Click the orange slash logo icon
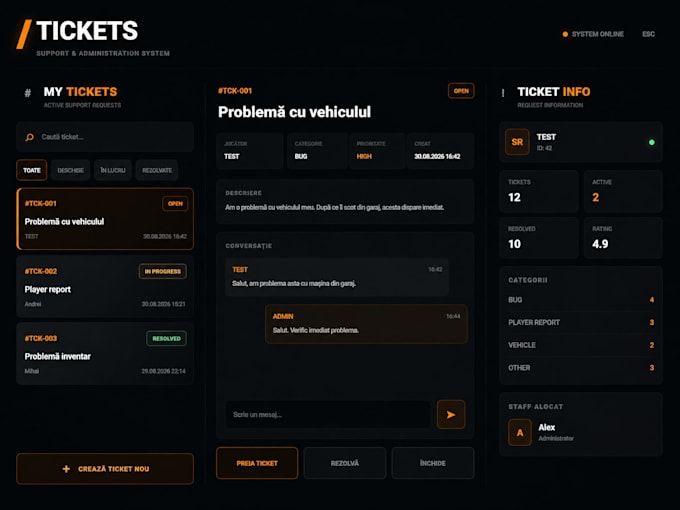The height and width of the screenshot is (510, 680). coord(24,34)
